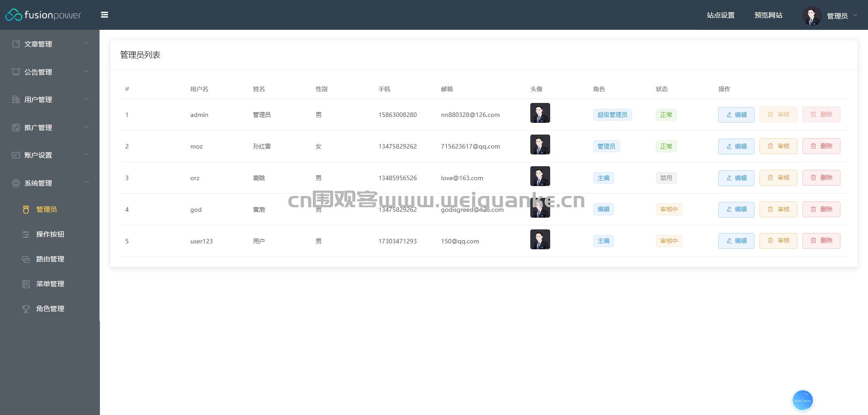
Task: Click 删除 button for moz row
Action: pyautogui.click(x=821, y=146)
